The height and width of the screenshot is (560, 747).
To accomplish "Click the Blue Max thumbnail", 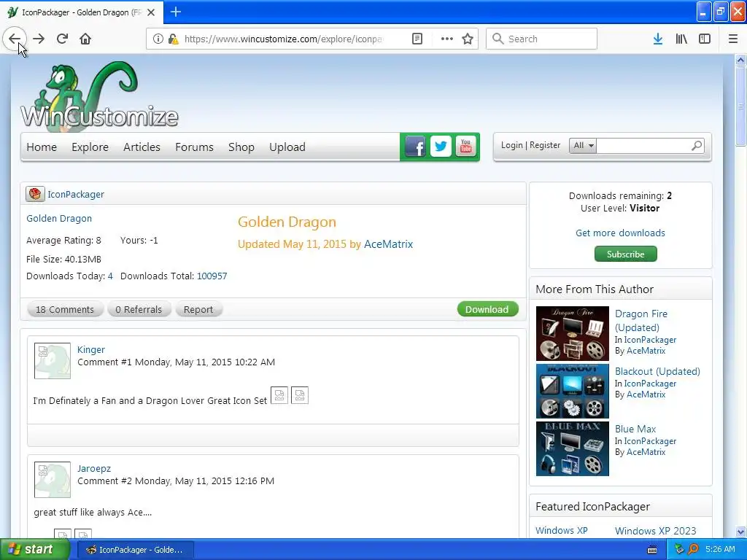I will 572,448.
